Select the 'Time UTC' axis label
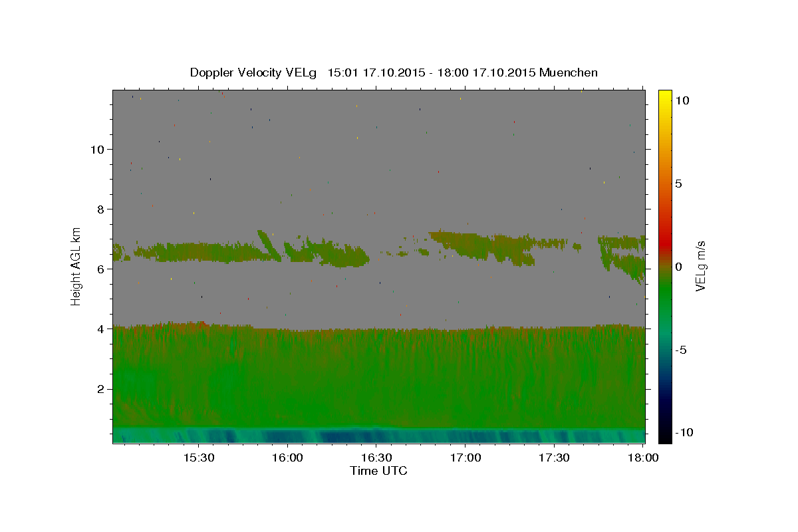This screenshot has width=798, height=532. (x=378, y=471)
